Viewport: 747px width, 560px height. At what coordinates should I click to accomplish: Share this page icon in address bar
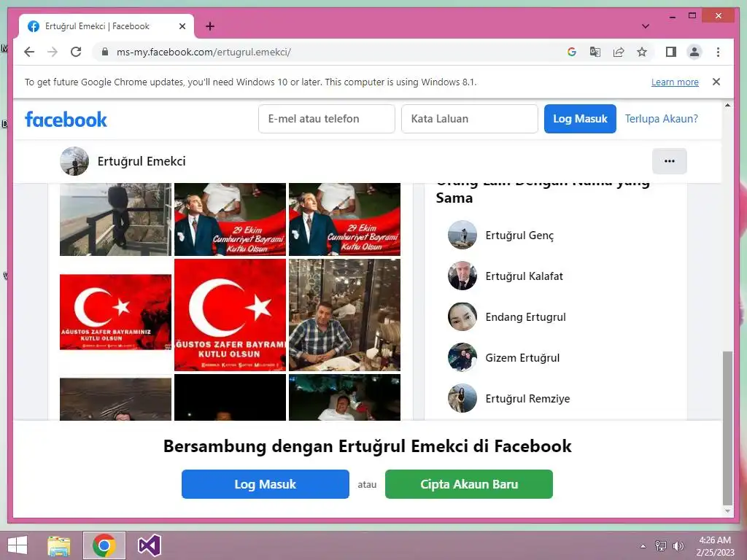(619, 52)
